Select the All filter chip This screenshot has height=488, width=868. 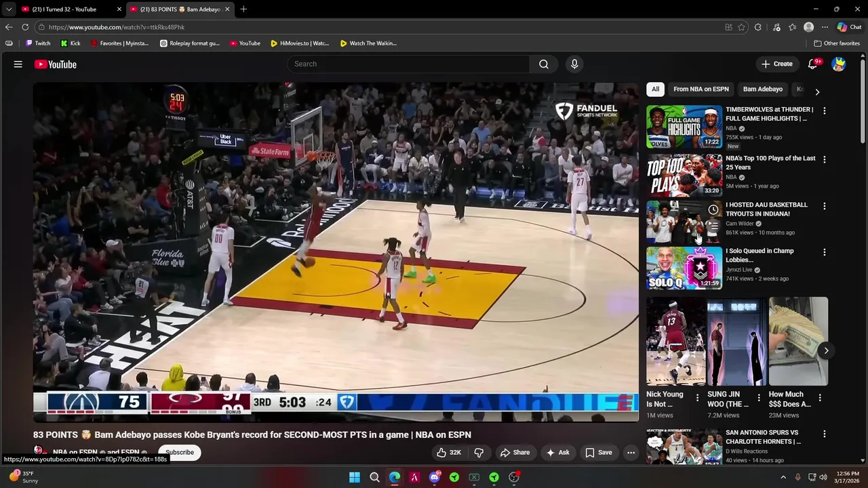[655, 89]
